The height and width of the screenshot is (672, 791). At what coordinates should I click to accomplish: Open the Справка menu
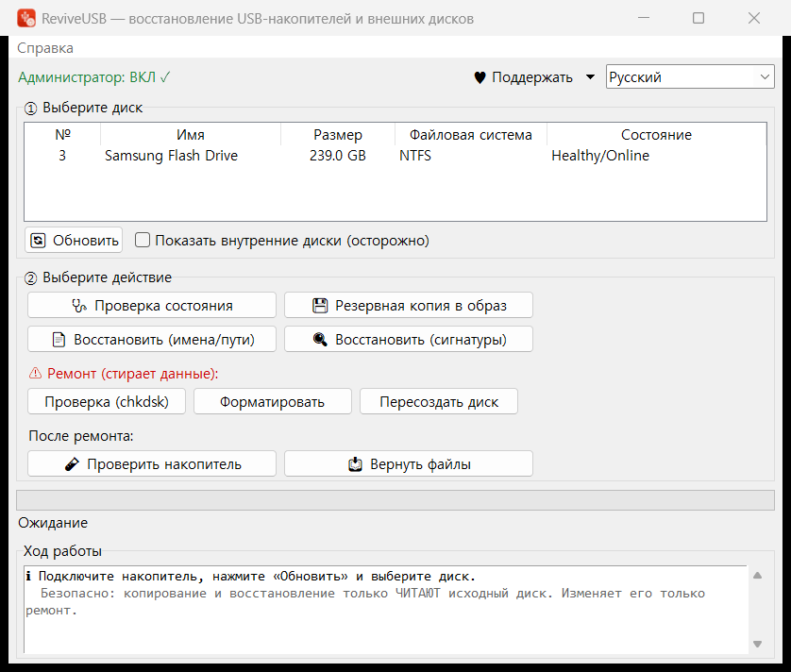click(45, 48)
